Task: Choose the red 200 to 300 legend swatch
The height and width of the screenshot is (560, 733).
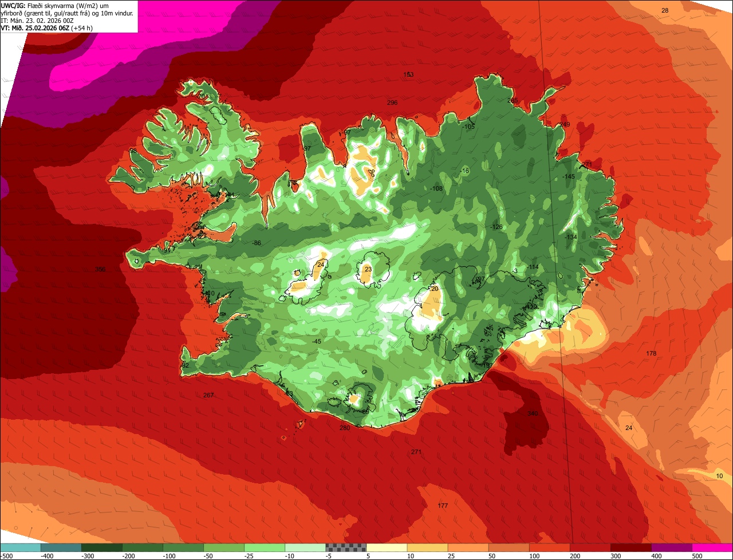Action: click(590, 547)
